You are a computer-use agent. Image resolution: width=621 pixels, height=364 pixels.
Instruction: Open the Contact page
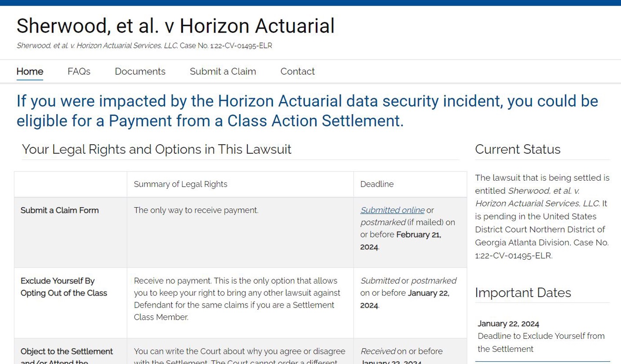pyautogui.click(x=297, y=71)
